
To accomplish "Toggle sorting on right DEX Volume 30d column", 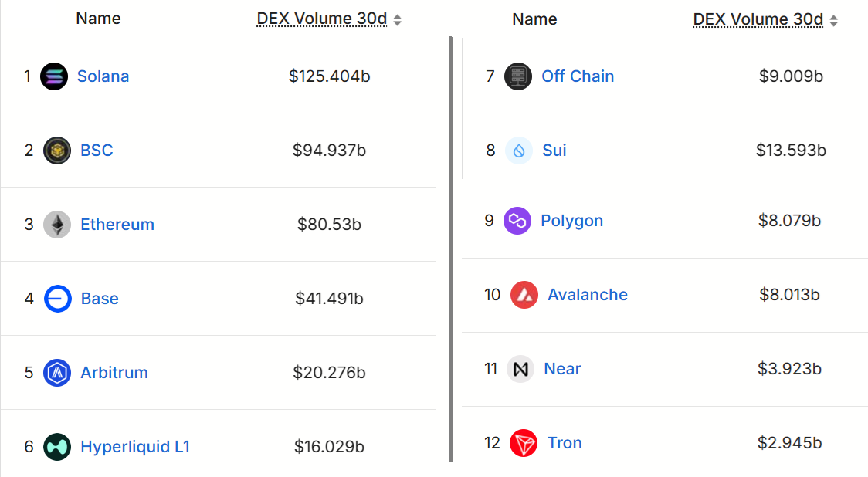I will pos(760,19).
